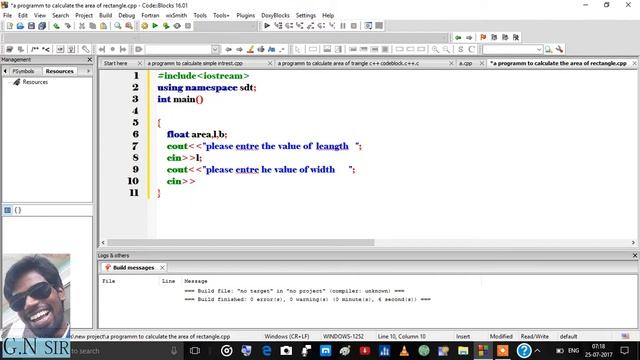
Task: Click the Stop debugger icon
Action: 354,26
